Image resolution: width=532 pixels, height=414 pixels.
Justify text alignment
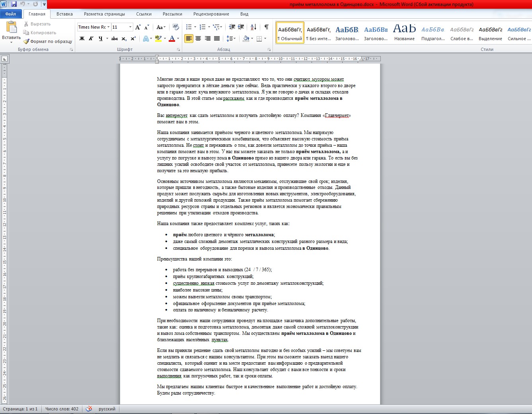click(217, 39)
